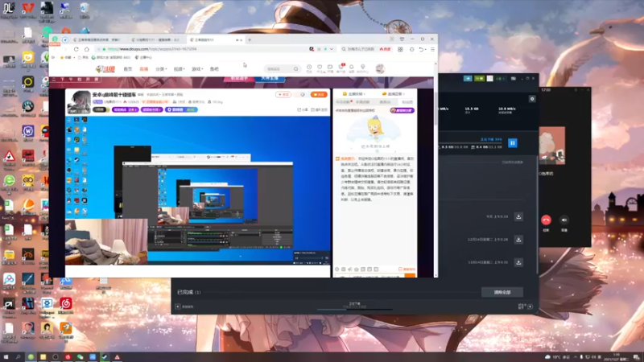Image resolution: width=644 pixels, height=362 pixels.
Task: Switch to the second browser tab
Action: click(x=155, y=39)
